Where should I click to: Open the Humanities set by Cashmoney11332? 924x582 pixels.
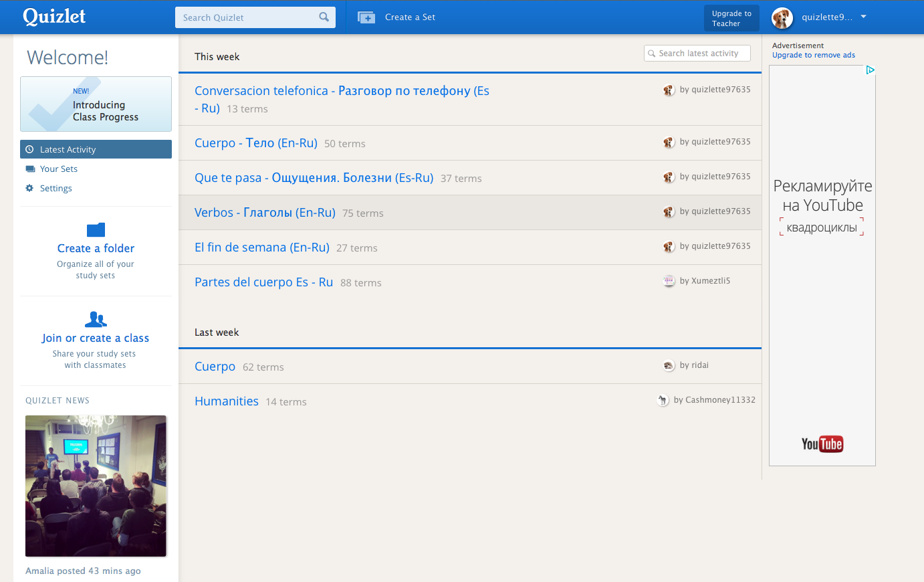tap(227, 401)
